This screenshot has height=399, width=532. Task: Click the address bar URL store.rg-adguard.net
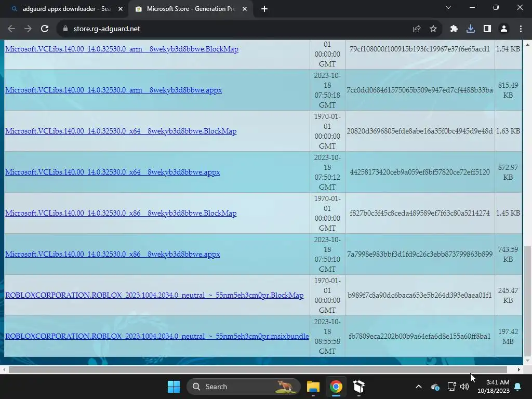coord(107,29)
